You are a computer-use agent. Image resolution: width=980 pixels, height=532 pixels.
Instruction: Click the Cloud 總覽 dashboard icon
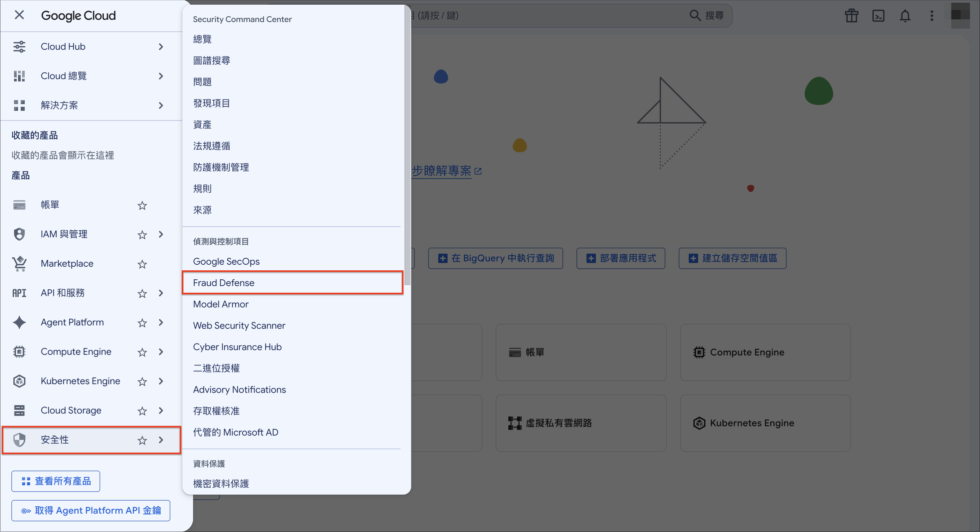click(x=19, y=76)
